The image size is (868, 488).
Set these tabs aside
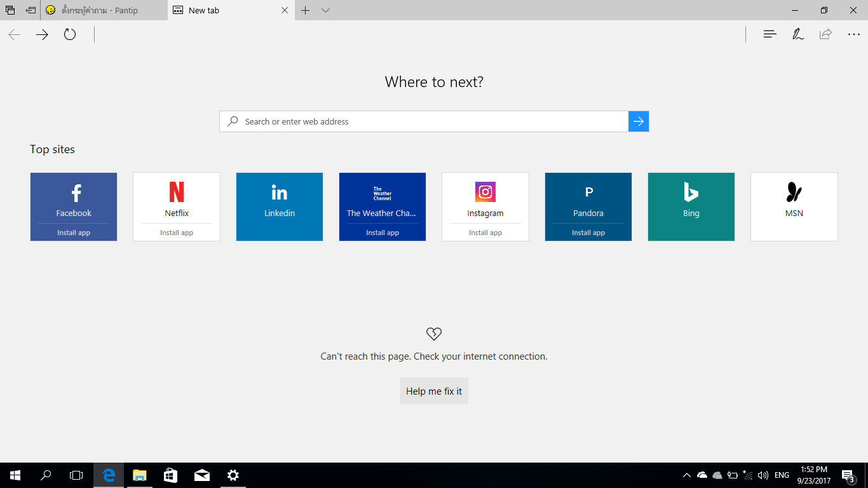[31, 10]
